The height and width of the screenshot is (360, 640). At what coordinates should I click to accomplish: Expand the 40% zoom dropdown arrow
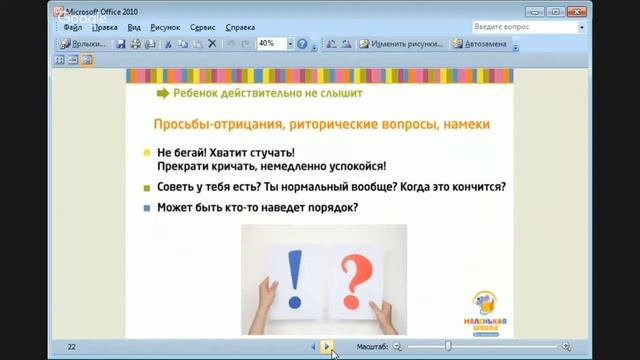290,44
